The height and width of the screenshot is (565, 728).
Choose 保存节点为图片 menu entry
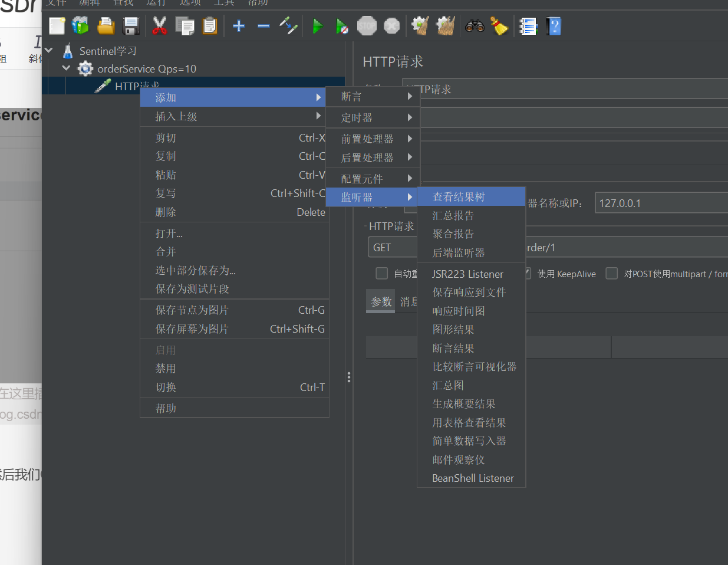234,310
